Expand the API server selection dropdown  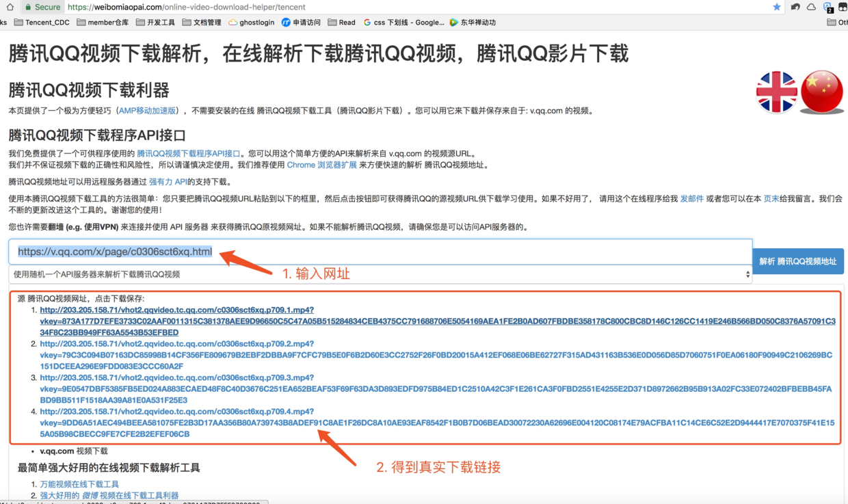click(x=380, y=274)
